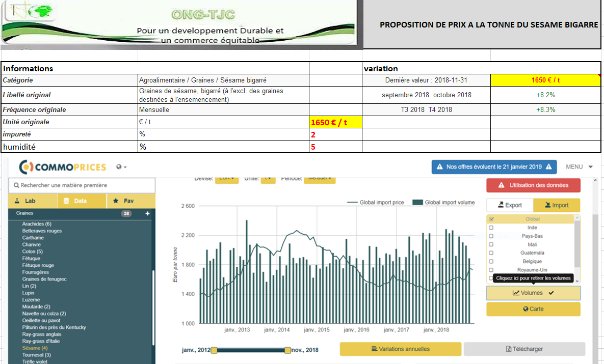This screenshot has height=364, width=604.
Task: Click the plus icon beside Graines
Action: 148,214
